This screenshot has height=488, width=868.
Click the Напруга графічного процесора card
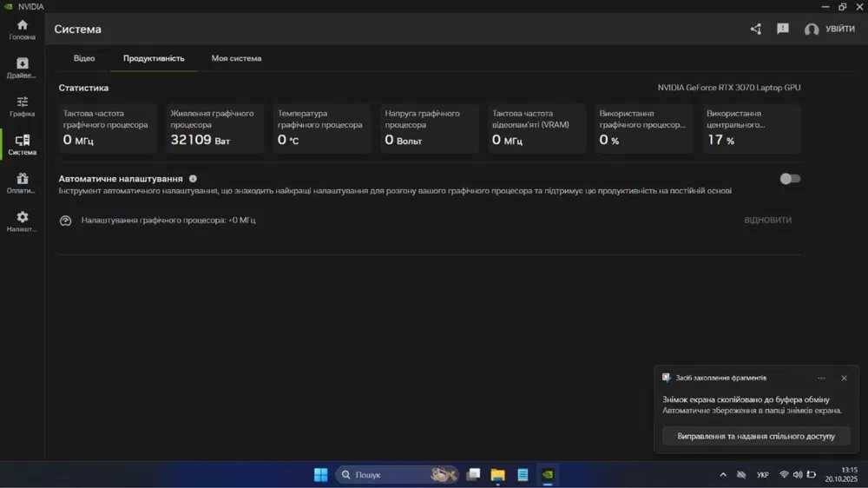(x=430, y=128)
